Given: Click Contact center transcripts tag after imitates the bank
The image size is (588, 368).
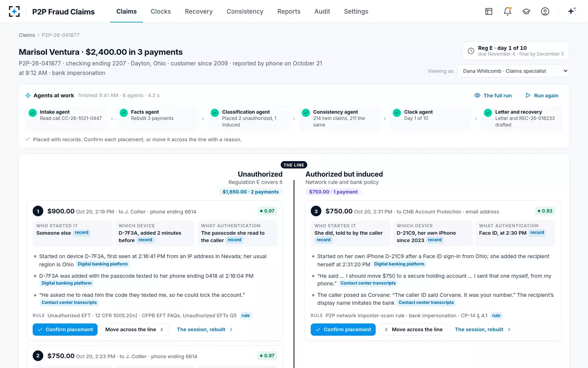Looking at the screenshot, I should pos(426,303).
